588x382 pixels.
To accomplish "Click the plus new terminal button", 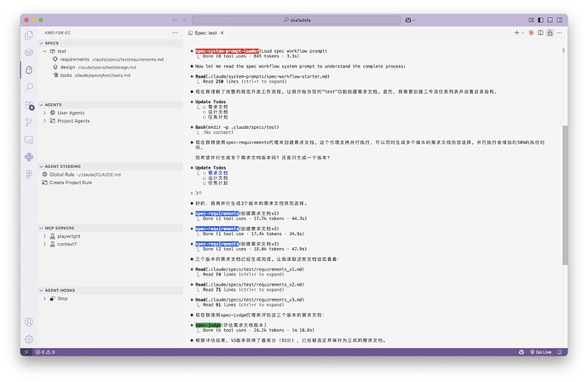I will (x=516, y=33).
